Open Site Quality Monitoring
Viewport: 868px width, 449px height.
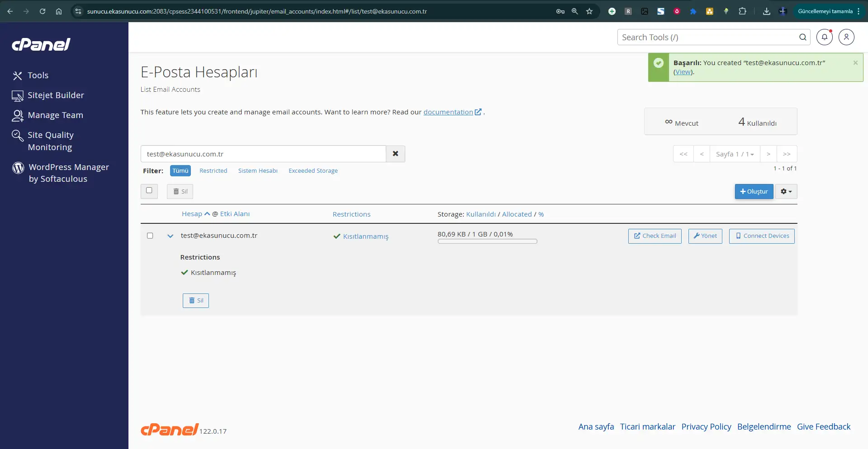click(43, 141)
